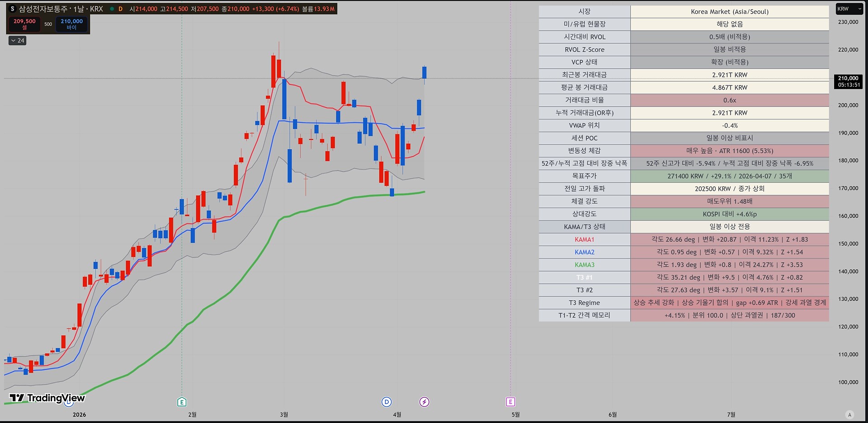Click the '4.867T KRW' value cell

click(x=730, y=88)
